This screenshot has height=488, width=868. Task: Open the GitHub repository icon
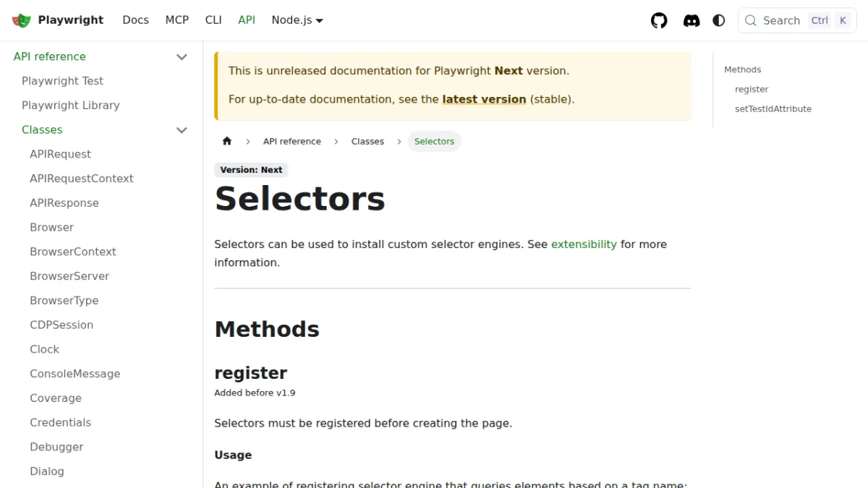[659, 20]
